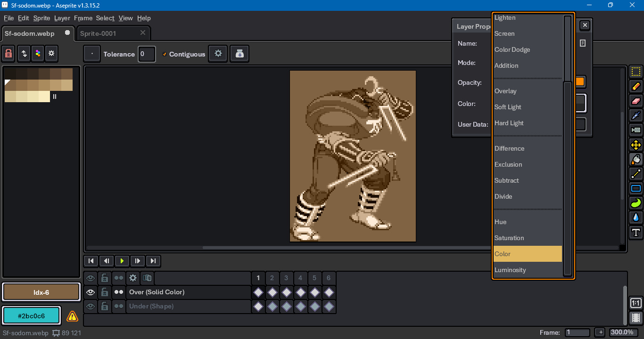This screenshot has width=644, height=339.
Task: Choose Overlay blend mode from list
Action: point(505,91)
